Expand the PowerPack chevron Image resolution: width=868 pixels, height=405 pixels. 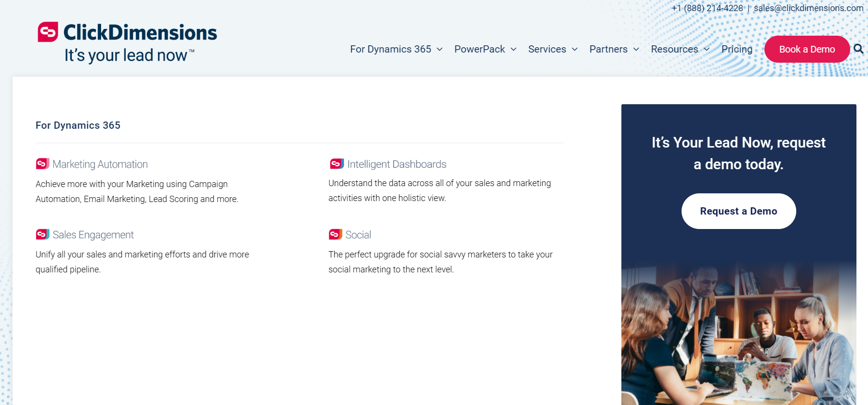(x=513, y=49)
